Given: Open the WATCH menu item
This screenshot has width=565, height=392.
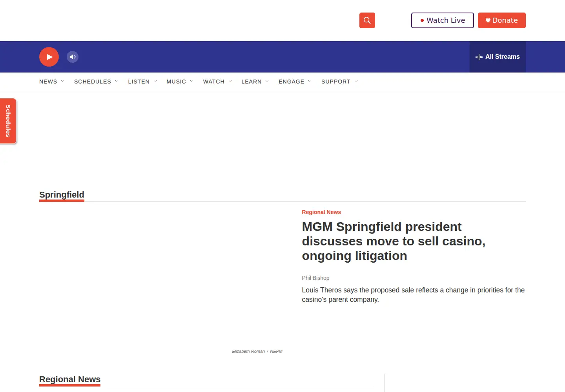Looking at the screenshot, I should [214, 82].
